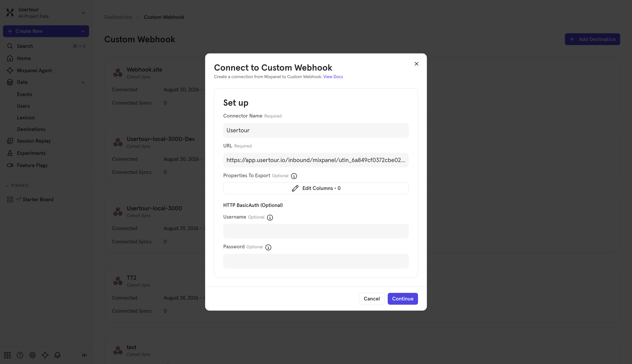
Task: Open the Create New menu
Action: 46,31
